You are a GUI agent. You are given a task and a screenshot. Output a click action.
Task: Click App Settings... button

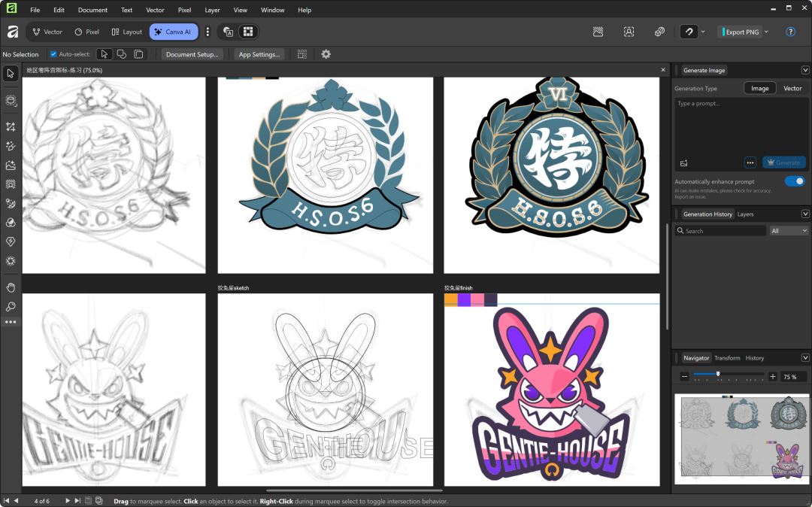click(x=259, y=54)
